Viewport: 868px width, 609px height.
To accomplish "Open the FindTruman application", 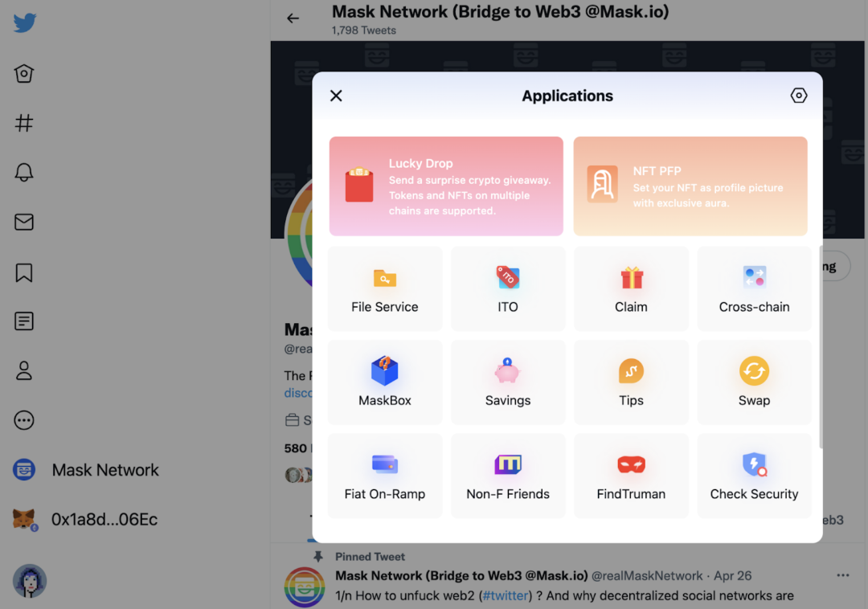I will (x=631, y=476).
